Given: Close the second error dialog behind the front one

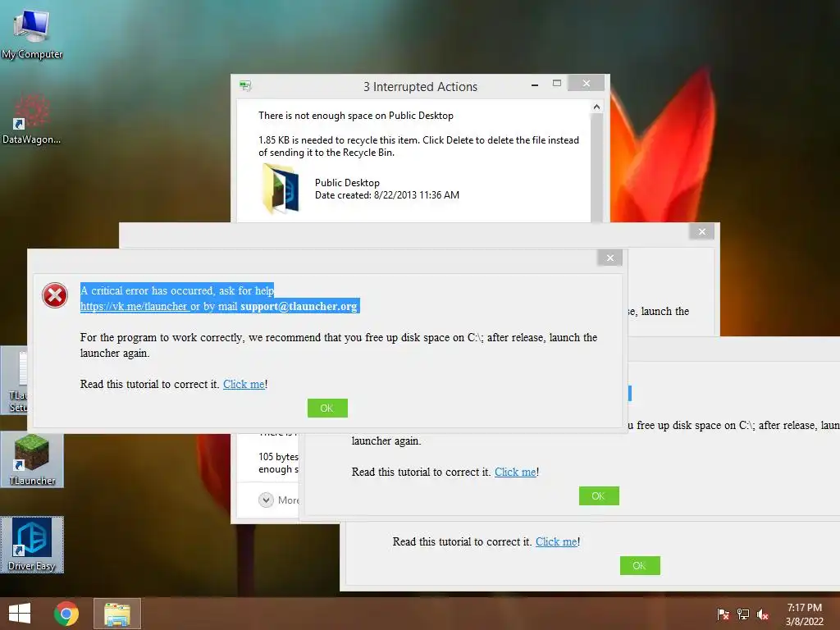Looking at the screenshot, I should pos(702,231).
